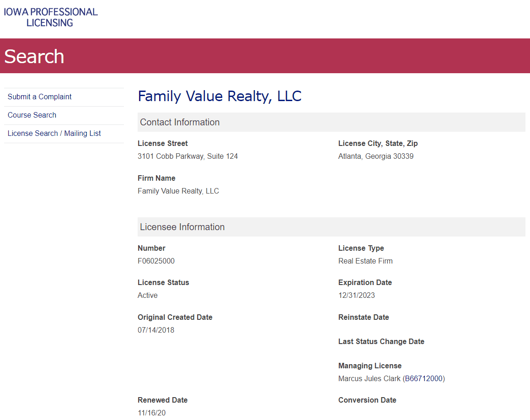This screenshot has width=530, height=420.
Task: Select the Contact Information section header
Action: pos(179,122)
